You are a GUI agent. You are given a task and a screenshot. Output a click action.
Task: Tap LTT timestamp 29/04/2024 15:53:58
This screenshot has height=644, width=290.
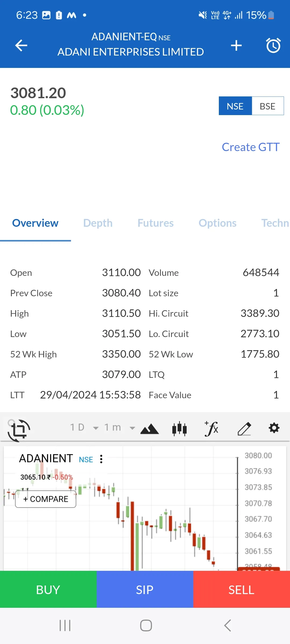click(x=90, y=395)
